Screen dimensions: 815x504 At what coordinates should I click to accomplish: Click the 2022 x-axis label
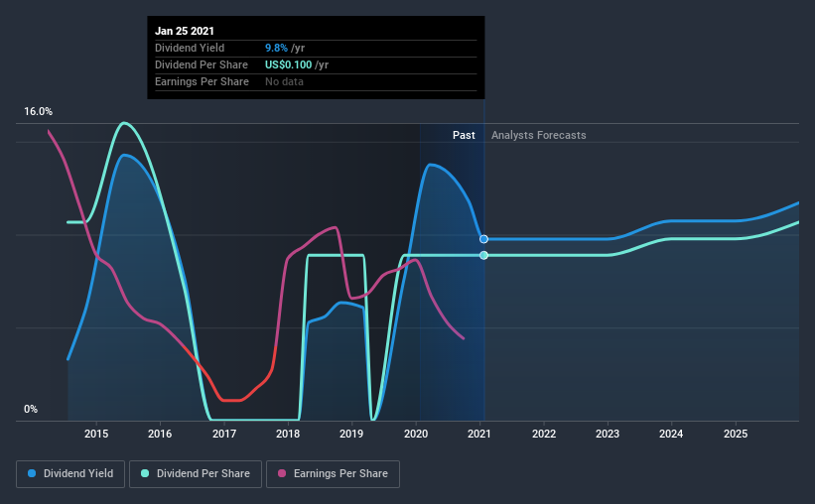544,434
